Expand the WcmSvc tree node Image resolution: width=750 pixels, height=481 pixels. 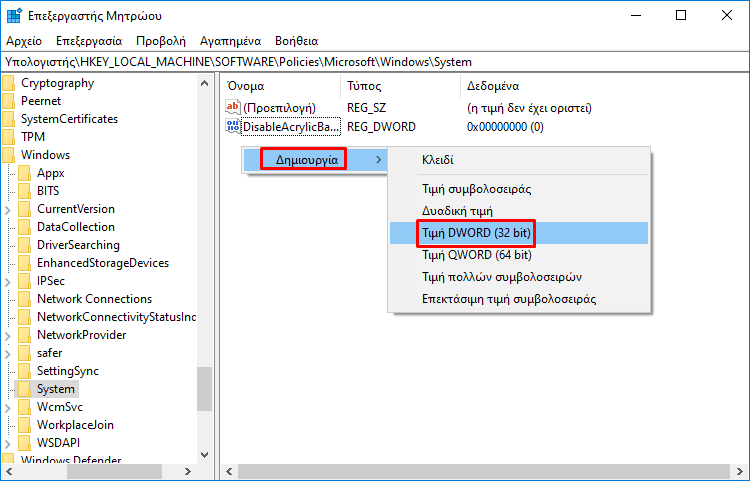pyautogui.click(x=8, y=408)
